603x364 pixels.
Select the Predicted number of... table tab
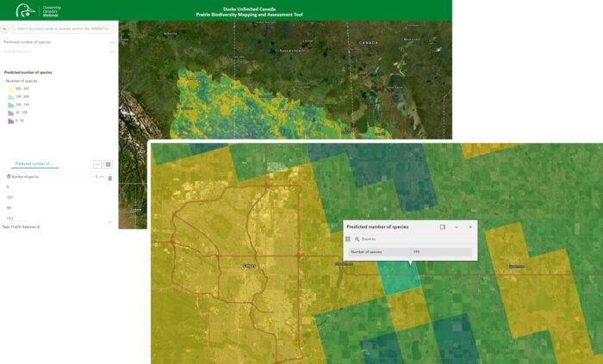(35, 163)
